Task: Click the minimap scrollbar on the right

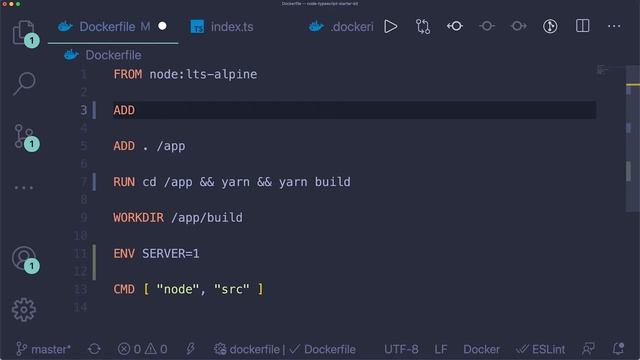Action: tap(632, 139)
